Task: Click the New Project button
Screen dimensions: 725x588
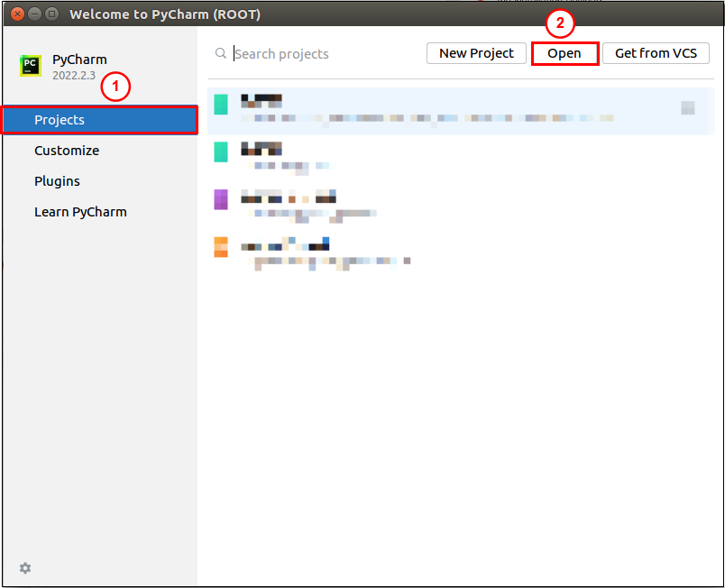Action: click(x=476, y=53)
